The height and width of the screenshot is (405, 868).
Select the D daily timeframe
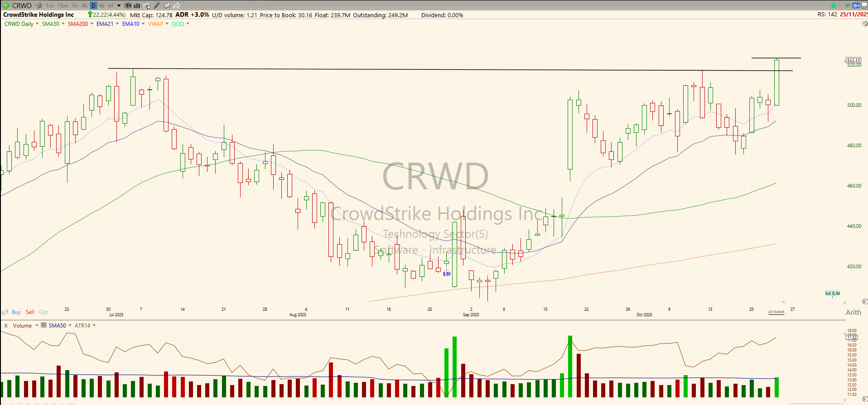pos(93,5)
